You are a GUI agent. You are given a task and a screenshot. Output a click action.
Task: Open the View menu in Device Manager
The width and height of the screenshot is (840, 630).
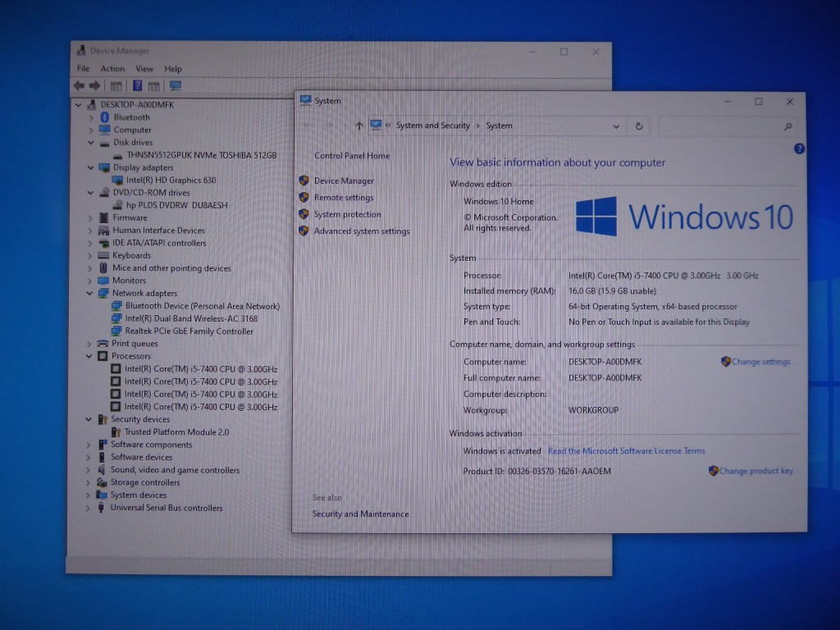pos(144,69)
